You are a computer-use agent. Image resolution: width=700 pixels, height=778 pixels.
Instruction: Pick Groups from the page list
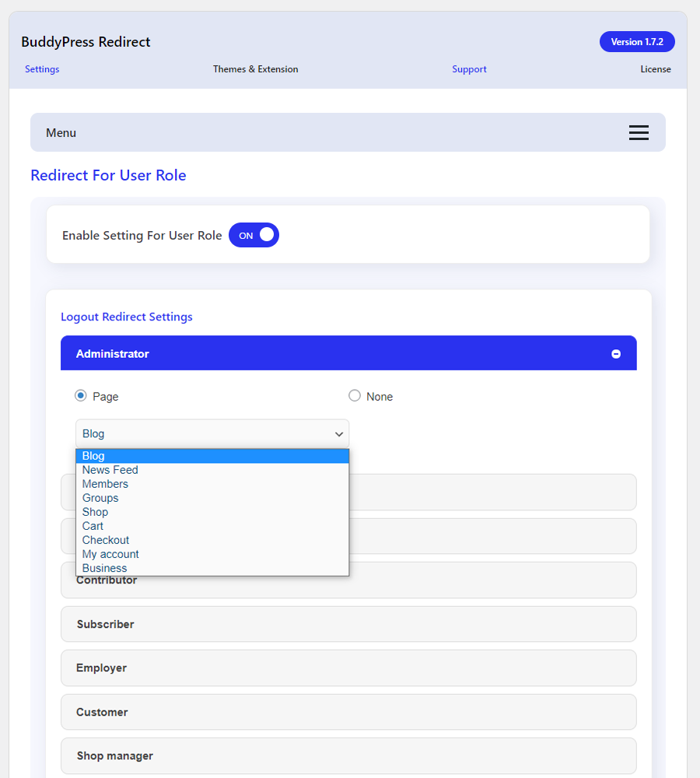[100, 498]
